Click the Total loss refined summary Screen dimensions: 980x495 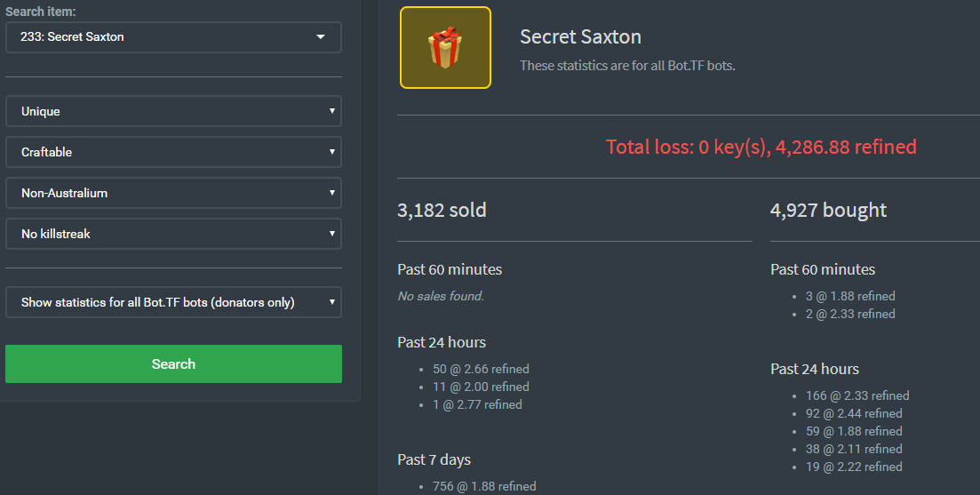761,147
